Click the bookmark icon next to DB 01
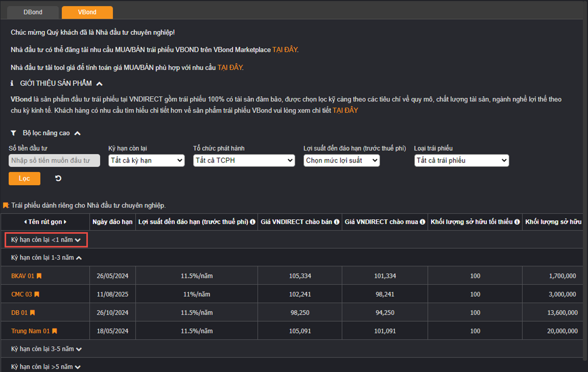Screen dimensions: 588x372 pos(33,313)
